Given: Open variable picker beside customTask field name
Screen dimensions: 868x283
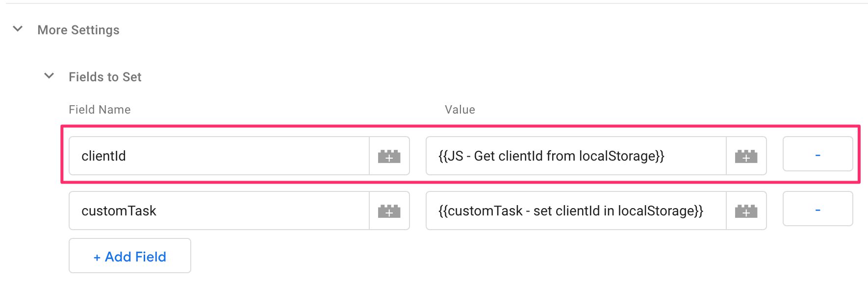Looking at the screenshot, I should 389,211.
